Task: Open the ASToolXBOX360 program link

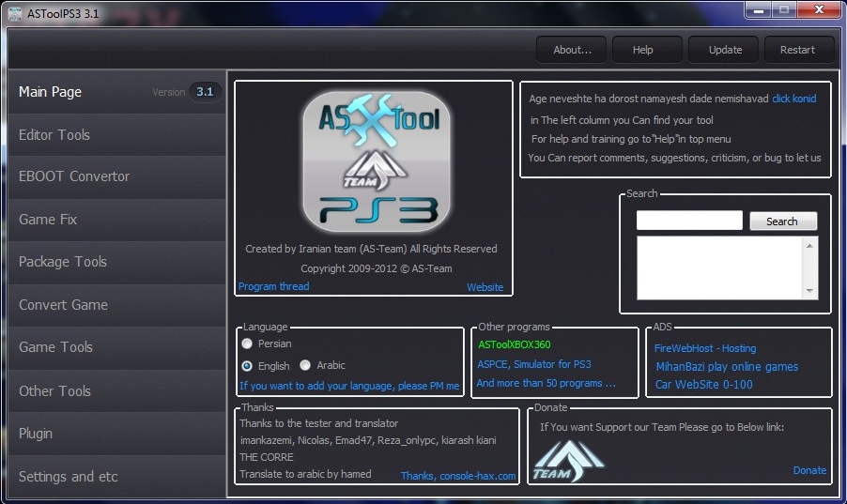Action: (514, 344)
